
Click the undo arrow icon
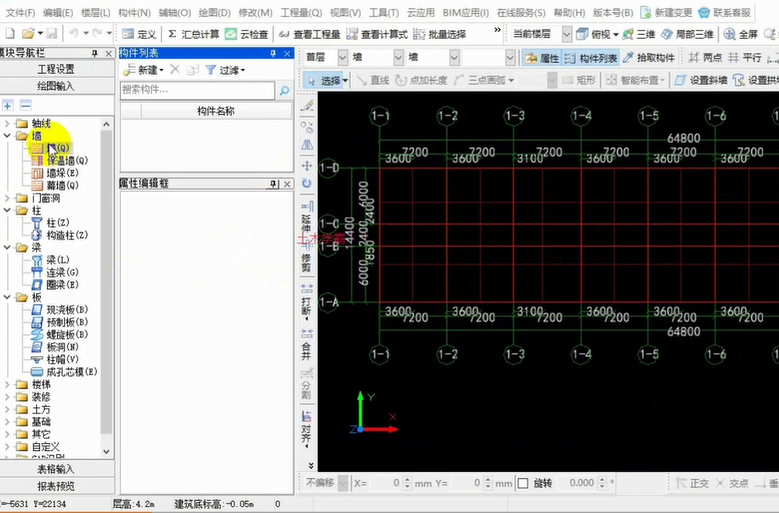pyautogui.click(x=74, y=34)
